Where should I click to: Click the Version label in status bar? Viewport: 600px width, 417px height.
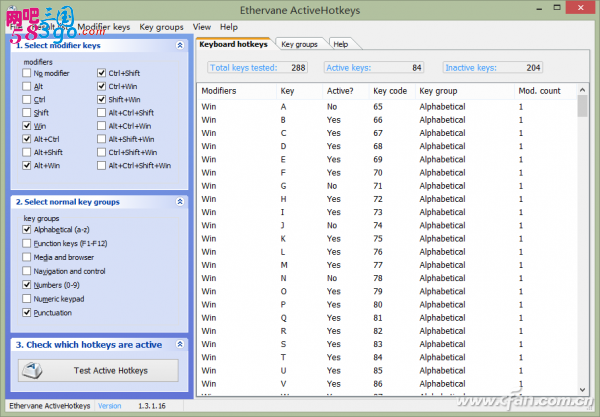pyautogui.click(x=110, y=406)
